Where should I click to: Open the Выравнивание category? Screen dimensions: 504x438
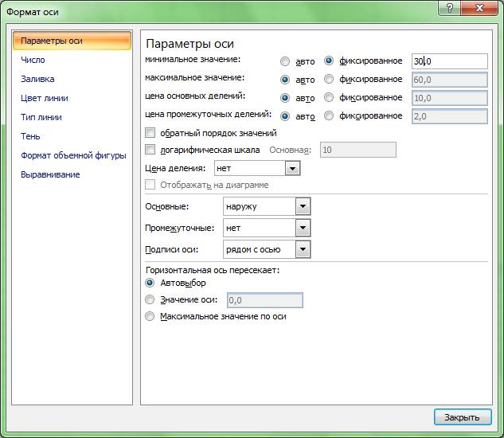tap(50, 174)
